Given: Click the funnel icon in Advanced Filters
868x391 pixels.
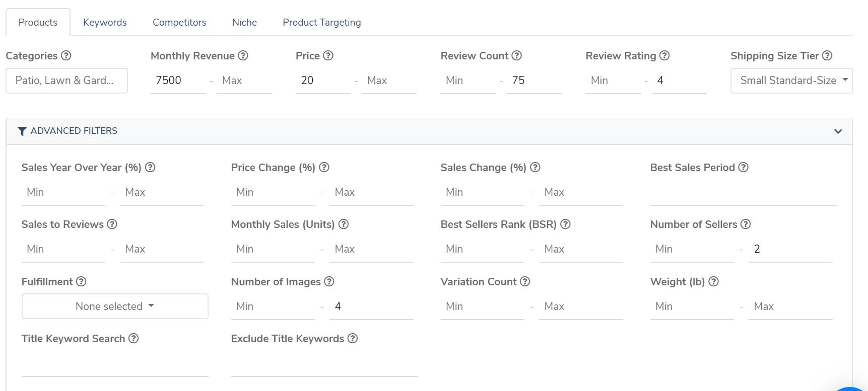Looking at the screenshot, I should pyautogui.click(x=22, y=131).
